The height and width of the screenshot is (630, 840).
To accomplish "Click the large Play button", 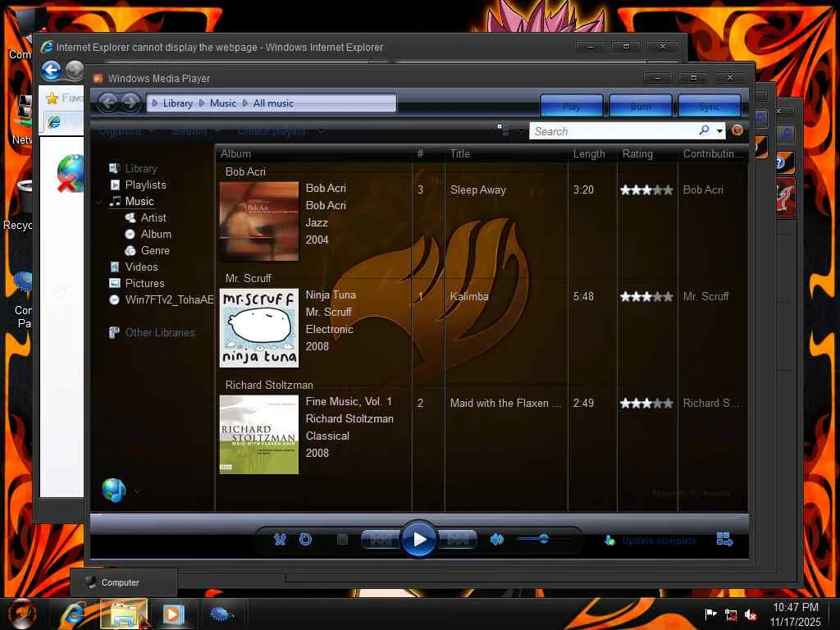I will click(x=419, y=540).
